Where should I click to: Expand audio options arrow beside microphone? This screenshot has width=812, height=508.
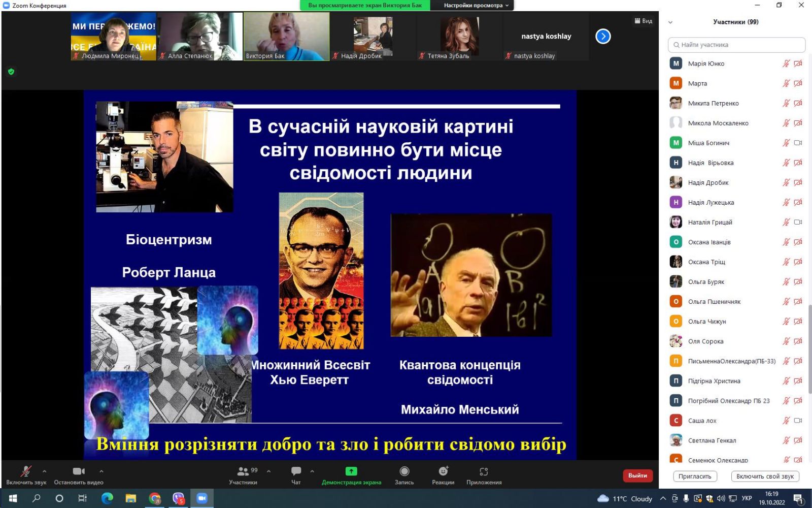tap(45, 471)
